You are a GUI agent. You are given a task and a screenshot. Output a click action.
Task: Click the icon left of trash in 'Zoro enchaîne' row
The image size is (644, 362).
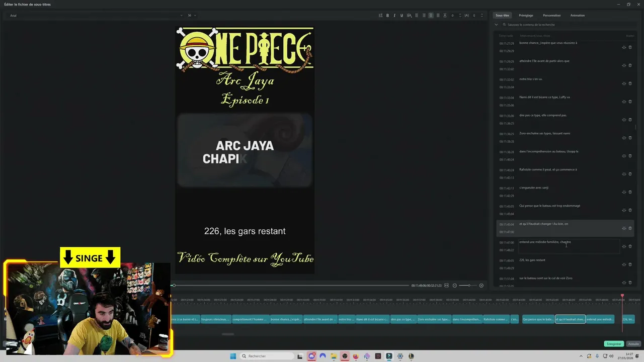pos(624,138)
